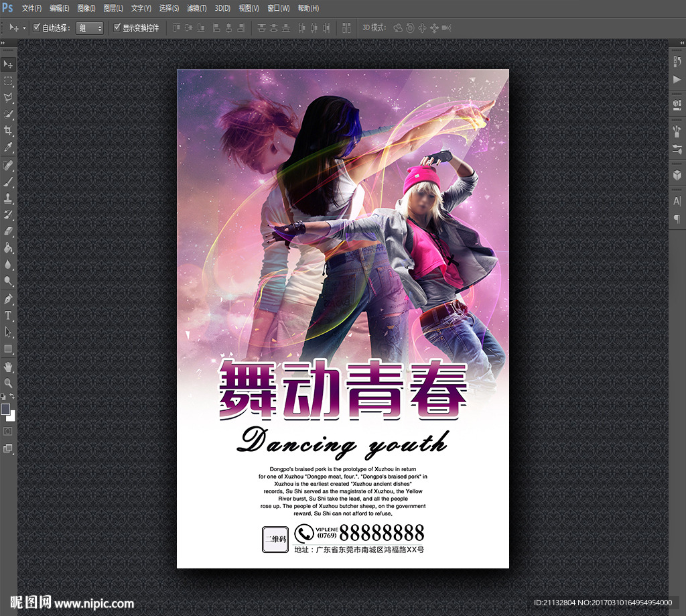Open the 图层(L) menu
This screenshot has width=686, height=616.
tap(113, 8)
